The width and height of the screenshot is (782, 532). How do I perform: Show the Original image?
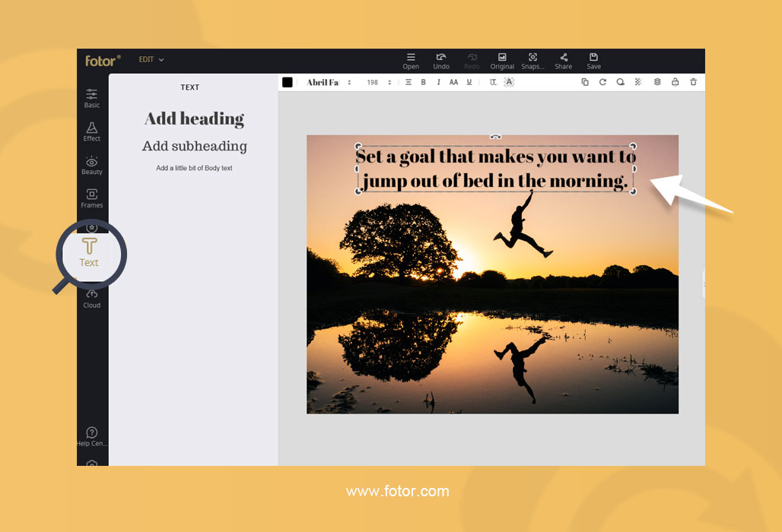pyautogui.click(x=502, y=62)
